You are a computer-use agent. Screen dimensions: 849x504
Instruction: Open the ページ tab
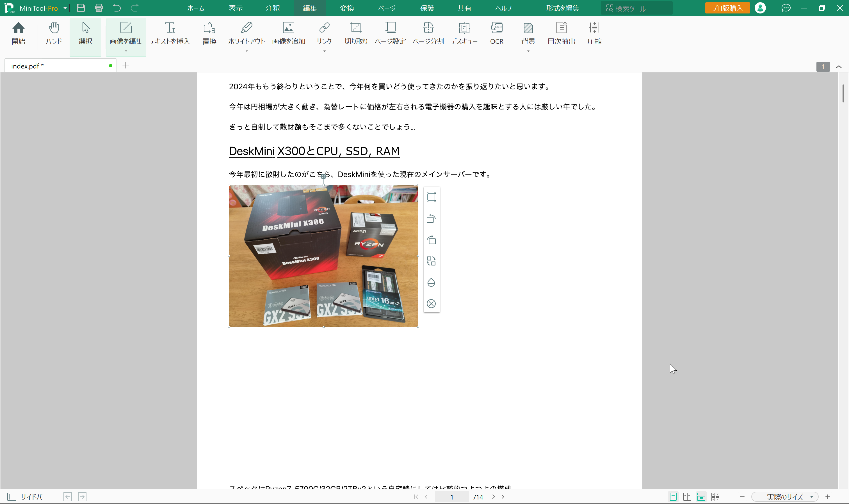coord(387,8)
